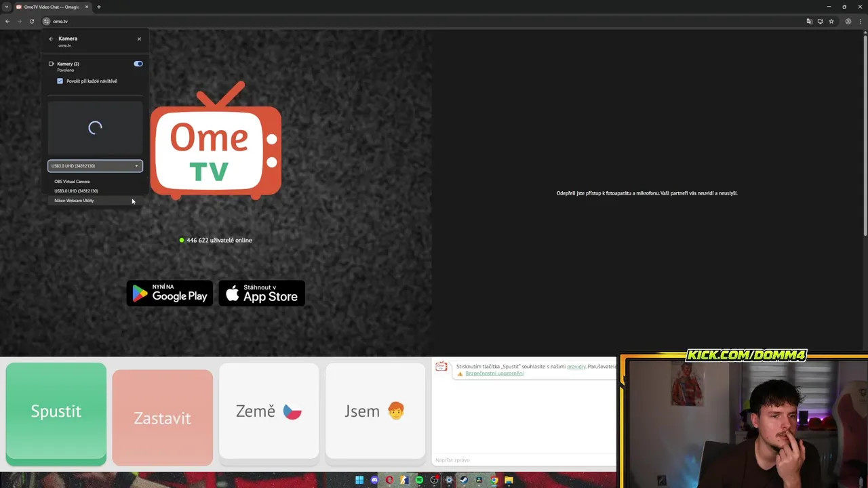This screenshot has width=868, height=488.
Task: Open File Explorer from taskbar
Action: click(509, 480)
